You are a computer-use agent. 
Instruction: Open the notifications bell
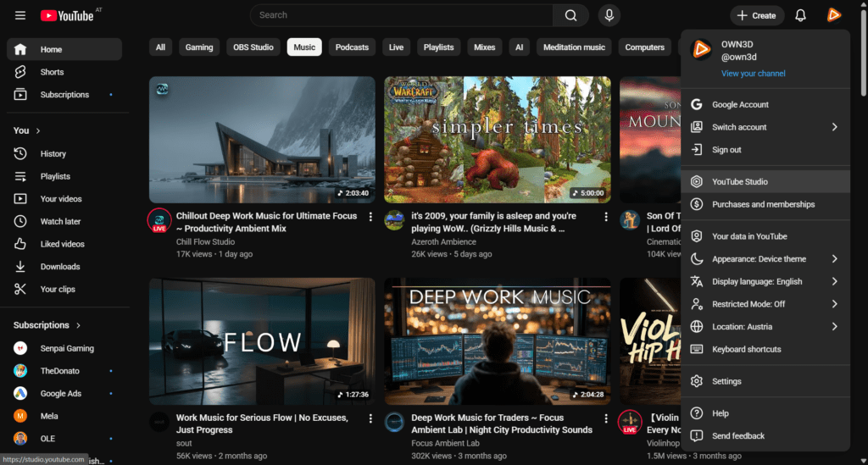[800, 15]
